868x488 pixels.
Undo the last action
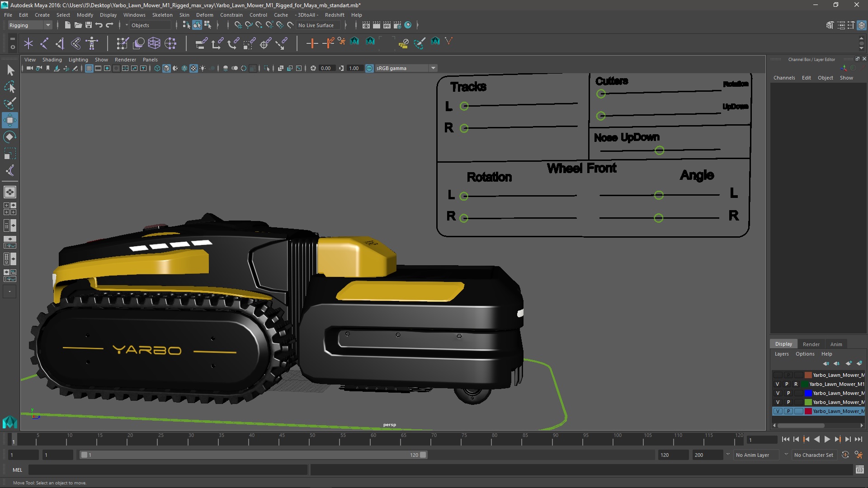(x=99, y=25)
